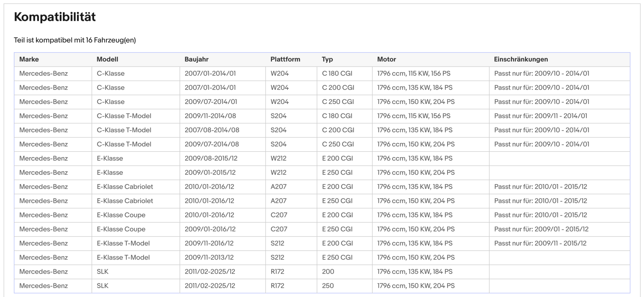Screen dimensions: 644x297
Task: Click '1796 ccm, 150 KW, 204 PS' in SLK row
Action: tap(416, 286)
